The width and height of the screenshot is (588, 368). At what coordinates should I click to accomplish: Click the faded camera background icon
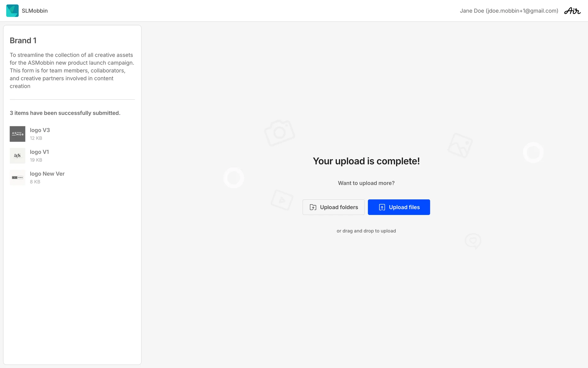coord(279,133)
